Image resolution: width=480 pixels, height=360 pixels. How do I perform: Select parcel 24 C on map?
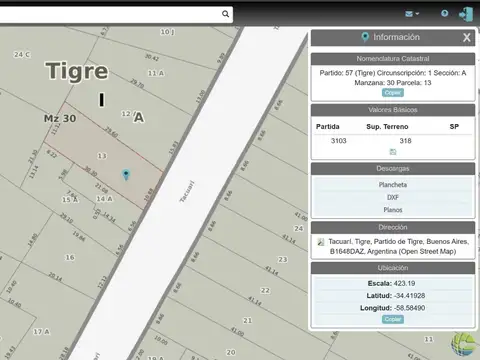tap(22, 55)
